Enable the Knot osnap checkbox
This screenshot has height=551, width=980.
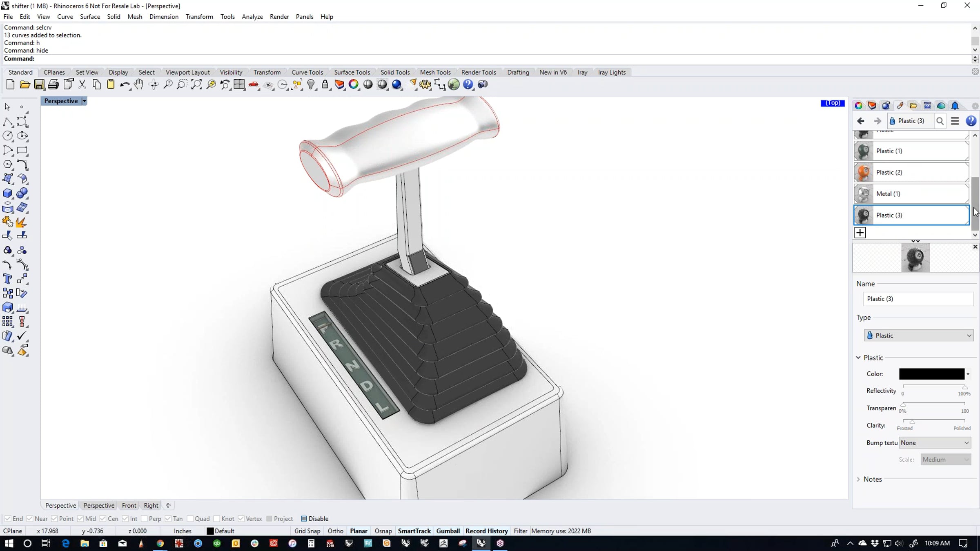click(217, 519)
